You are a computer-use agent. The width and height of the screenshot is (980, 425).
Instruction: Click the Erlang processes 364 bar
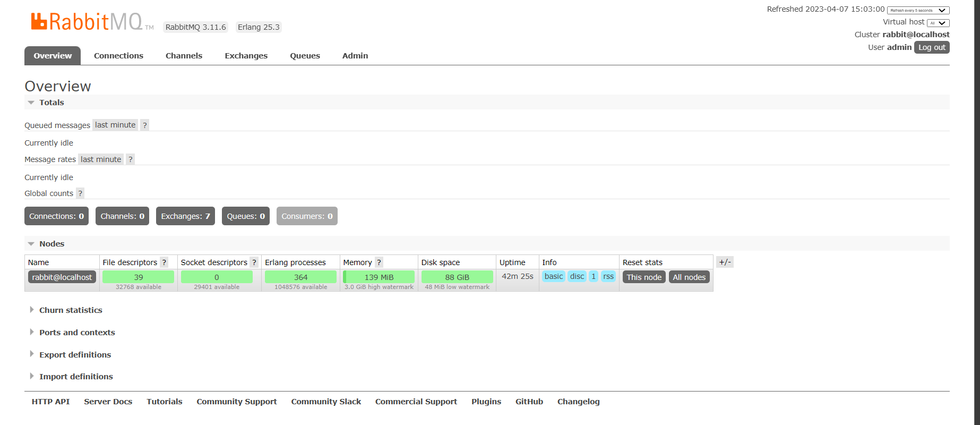click(x=300, y=277)
